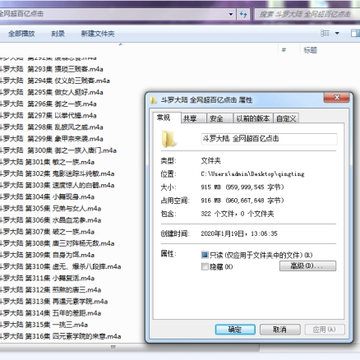
Task: Select file 第301集 in the list
Action: (47, 162)
